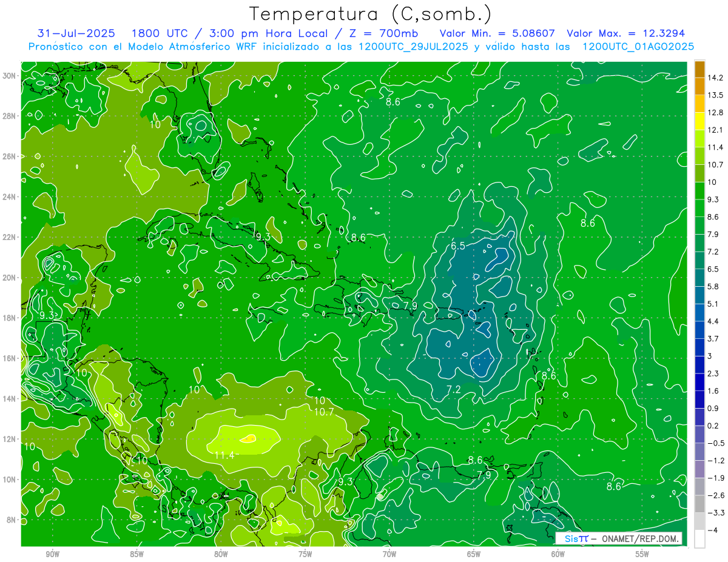Click the 75W longitude axis label
Image resolution: width=728 pixels, height=562 pixels.
click(x=305, y=554)
